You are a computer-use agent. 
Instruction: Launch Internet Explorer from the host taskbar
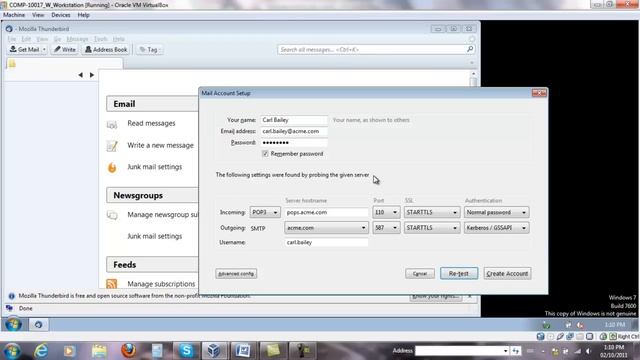(41, 351)
